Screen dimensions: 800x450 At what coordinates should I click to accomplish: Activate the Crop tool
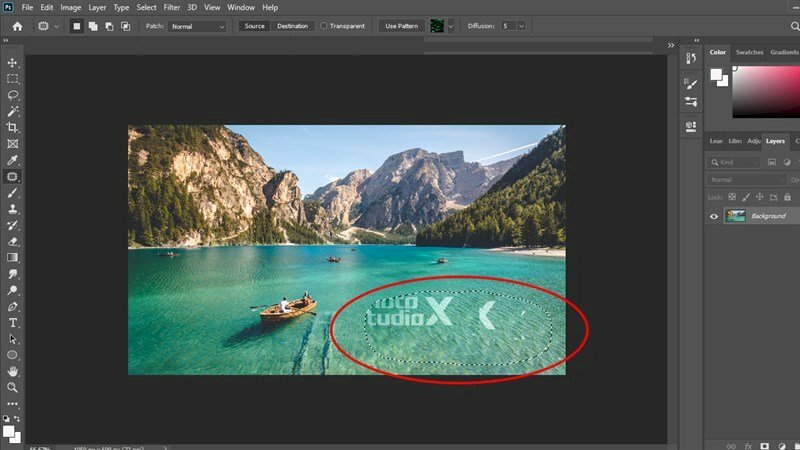pyautogui.click(x=13, y=128)
